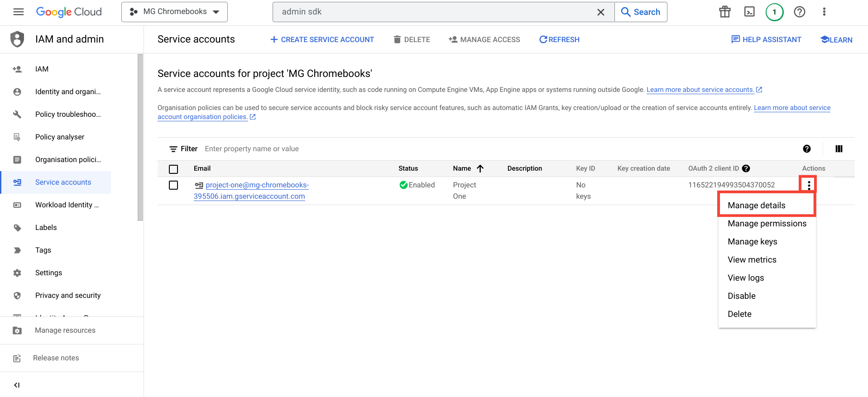868x397 pixels.
Task: Activate Cloud Shell terminal icon
Action: (x=749, y=12)
